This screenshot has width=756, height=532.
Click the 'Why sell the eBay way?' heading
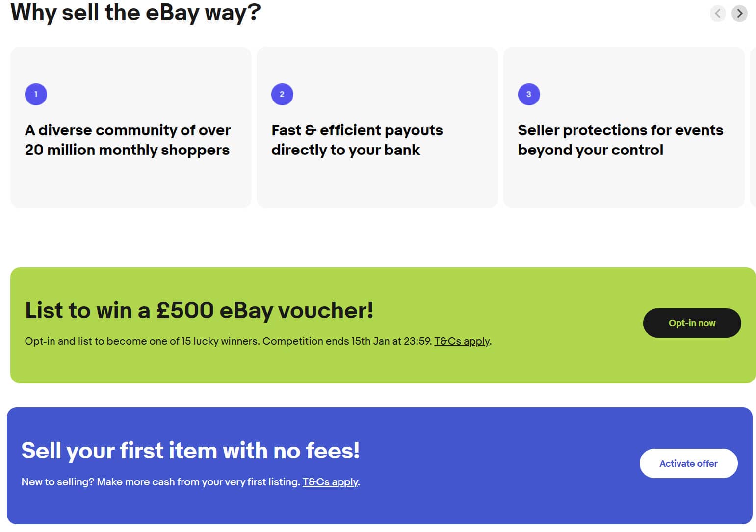135,12
